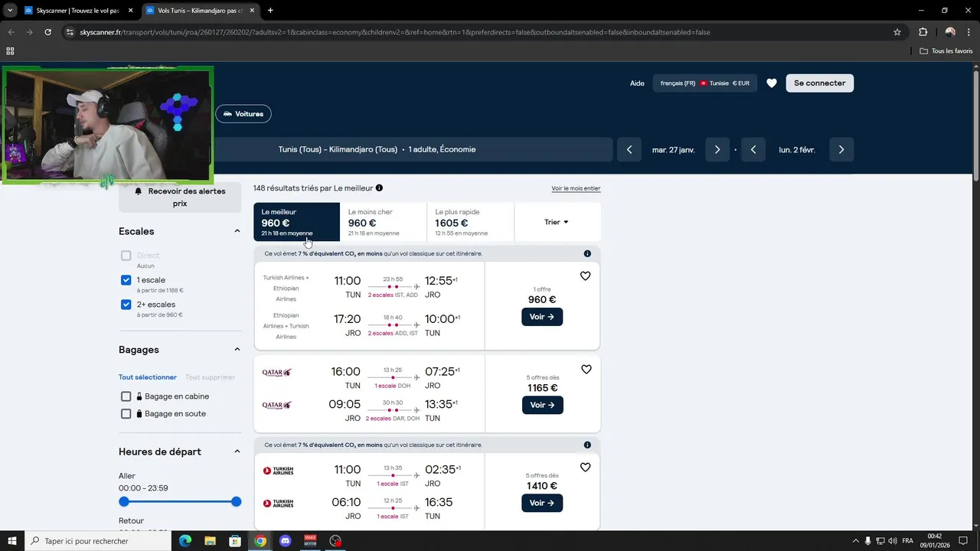Open Chrome three-dot menu
Image resolution: width=980 pixels, height=551 pixels.
[x=969, y=32]
